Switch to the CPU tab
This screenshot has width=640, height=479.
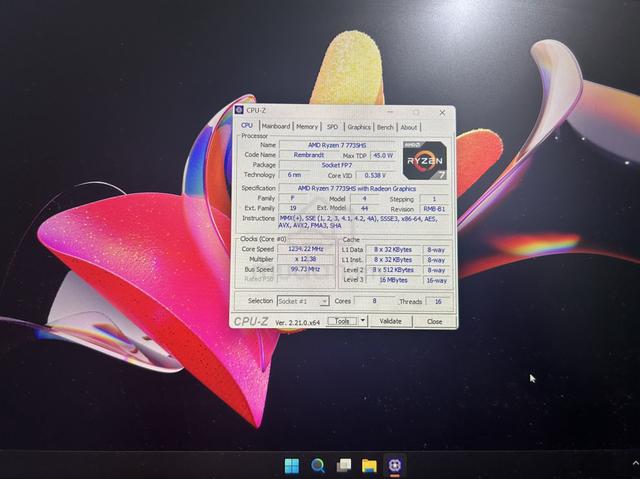pyautogui.click(x=247, y=126)
